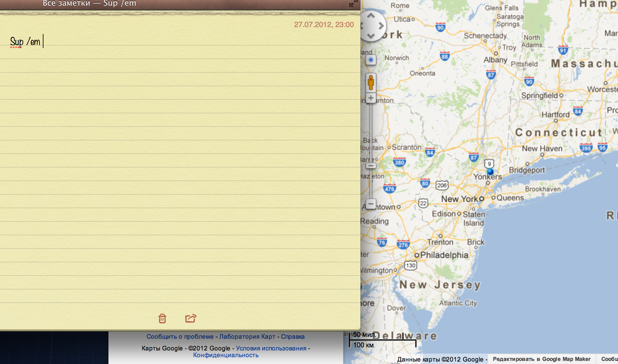This screenshot has width=618, height=364.
Task: Click the Interstate 380 highway shield
Action: click(400, 162)
